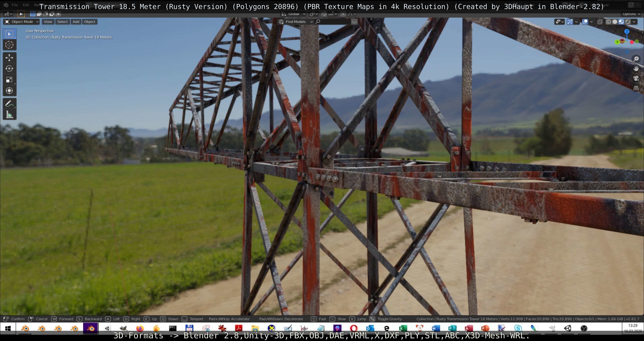
Task: Switch to the Scale tool
Action: click(10, 80)
